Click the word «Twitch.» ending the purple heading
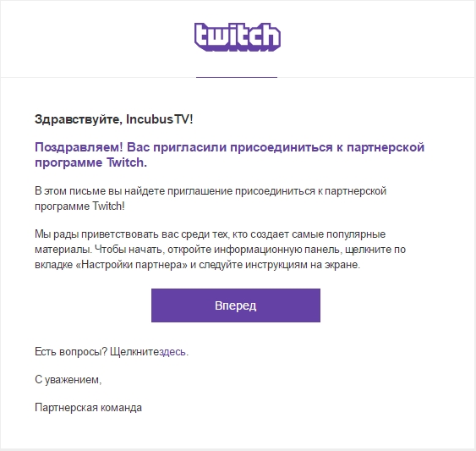 [127, 162]
